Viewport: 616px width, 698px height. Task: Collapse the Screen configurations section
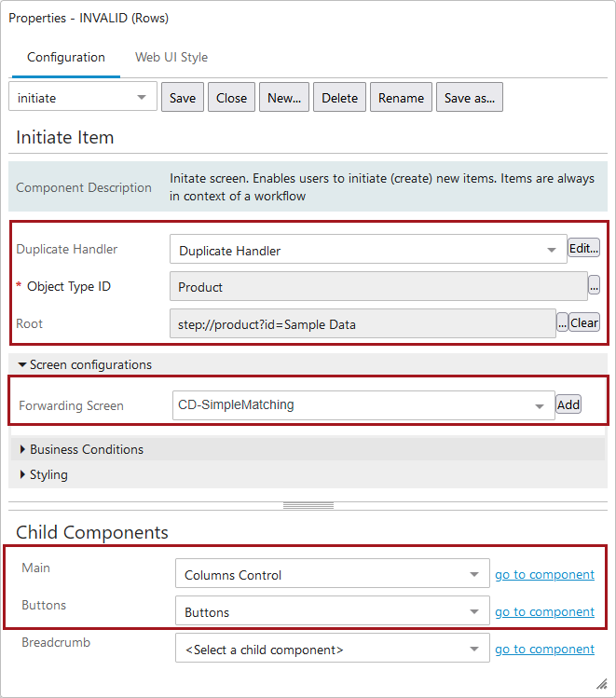tap(85, 364)
